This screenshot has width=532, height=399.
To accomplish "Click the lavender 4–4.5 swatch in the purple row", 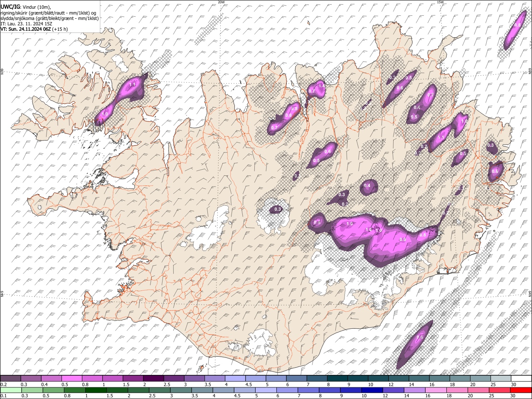I will pyautogui.click(x=235, y=379).
